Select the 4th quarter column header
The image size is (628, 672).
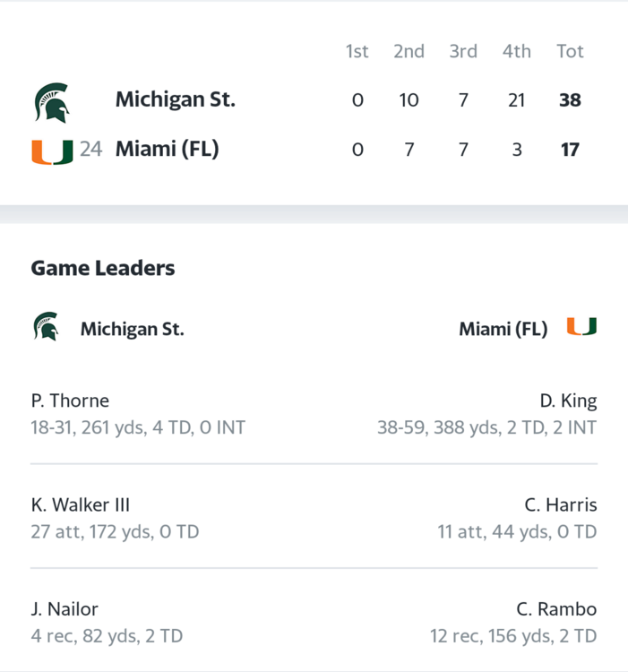pyautogui.click(x=517, y=51)
